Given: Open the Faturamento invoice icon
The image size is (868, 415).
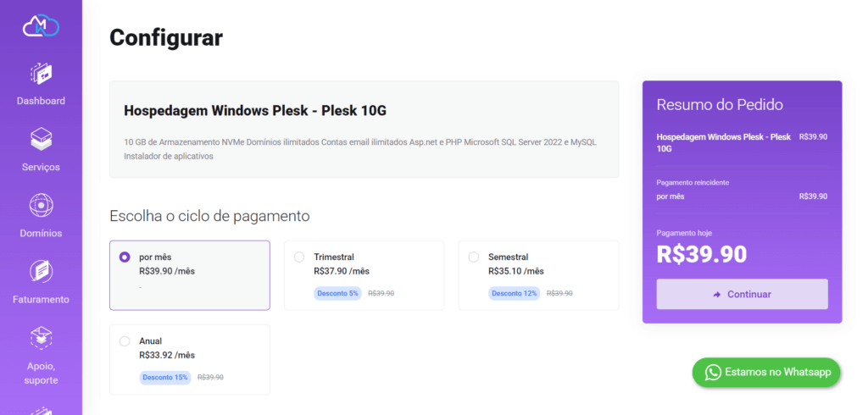Looking at the screenshot, I should pyautogui.click(x=41, y=271).
